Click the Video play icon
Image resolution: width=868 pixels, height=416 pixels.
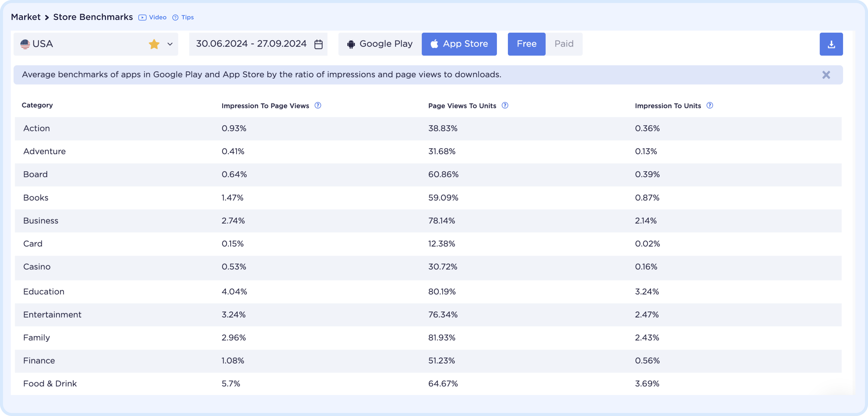142,17
